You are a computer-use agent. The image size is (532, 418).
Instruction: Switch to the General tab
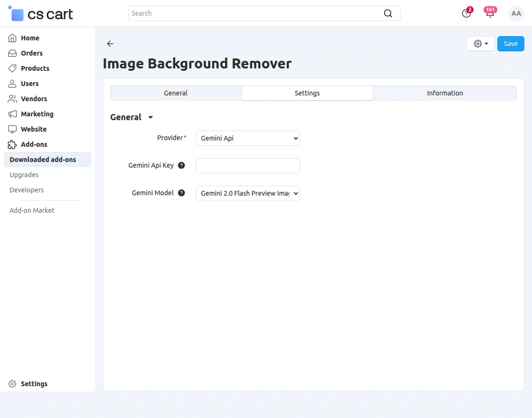coord(176,93)
